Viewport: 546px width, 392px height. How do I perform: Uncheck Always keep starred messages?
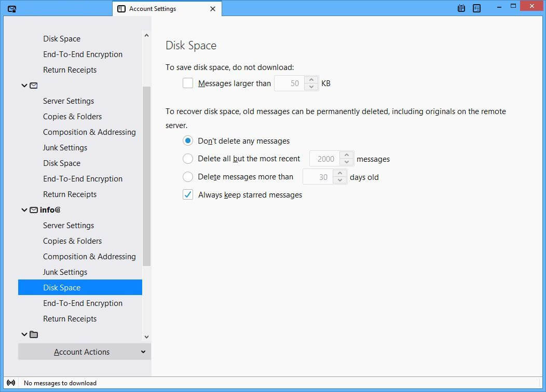pyautogui.click(x=188, y=194)
